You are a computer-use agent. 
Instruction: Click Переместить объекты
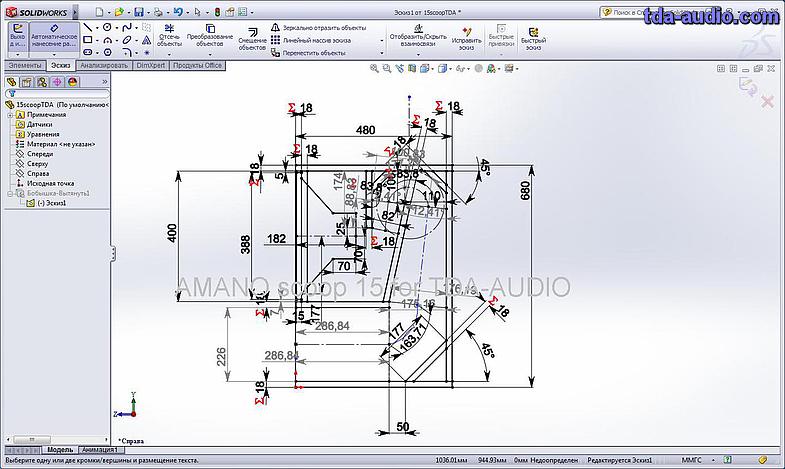pyautogui.click(x=308, y=53)
